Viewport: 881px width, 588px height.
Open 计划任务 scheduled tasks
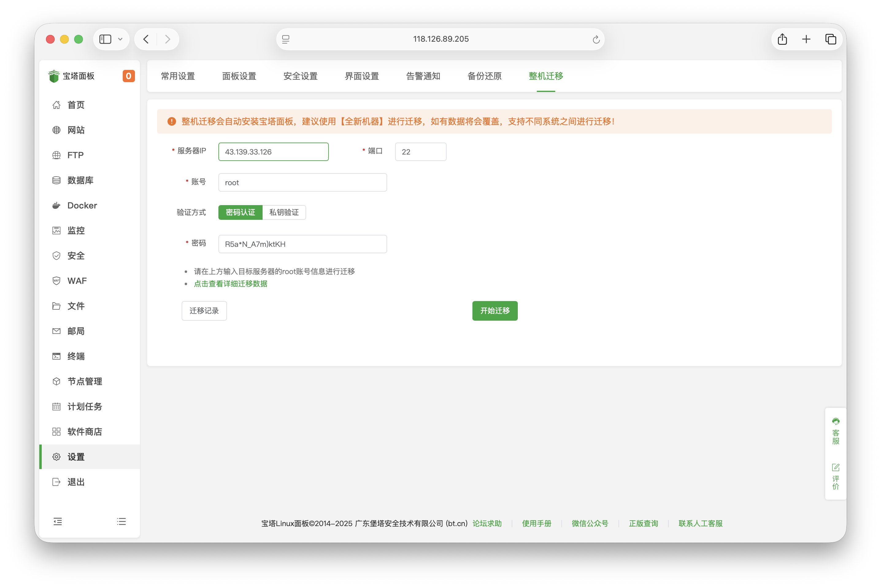coord(84,407)
